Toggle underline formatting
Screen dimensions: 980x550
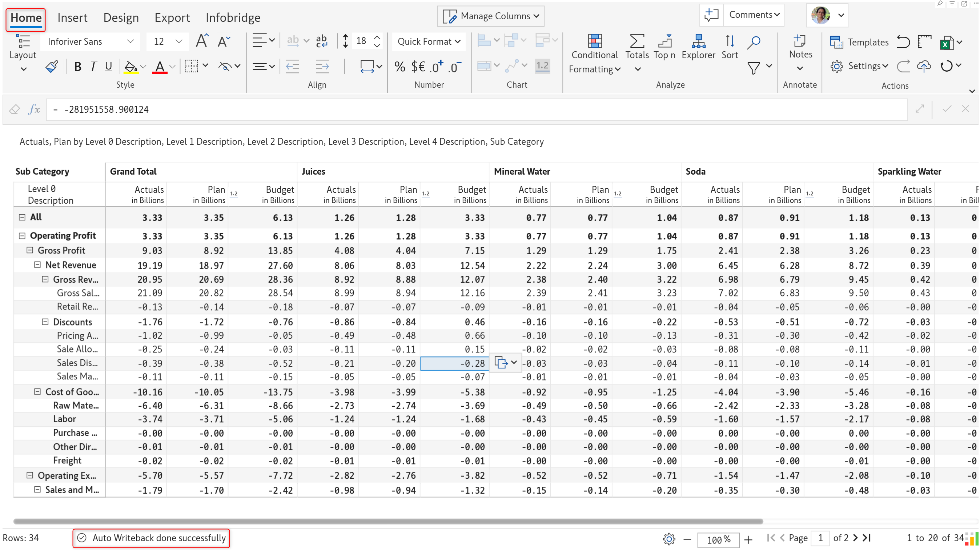click(108, 67)
